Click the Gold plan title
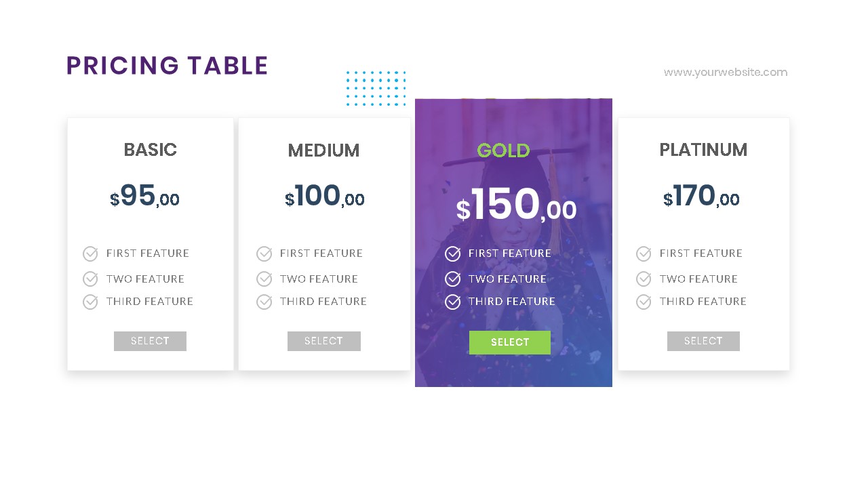The height and width of the screenshot is (488, 868). [503, 150]
